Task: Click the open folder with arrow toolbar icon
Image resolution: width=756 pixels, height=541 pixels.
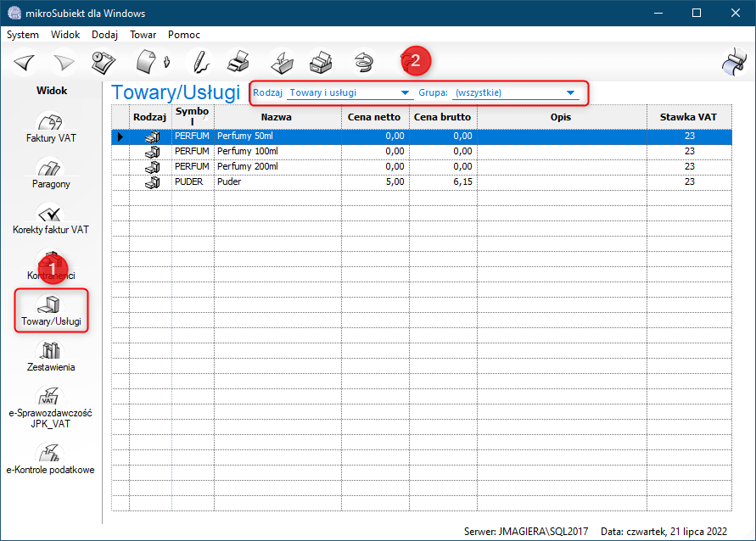Action: point(282,62)
